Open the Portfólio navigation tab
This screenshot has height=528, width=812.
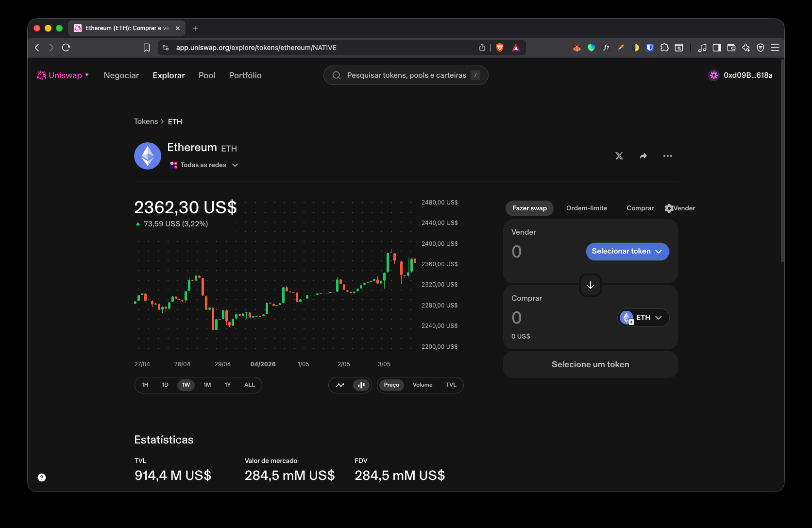pos(245,75)
